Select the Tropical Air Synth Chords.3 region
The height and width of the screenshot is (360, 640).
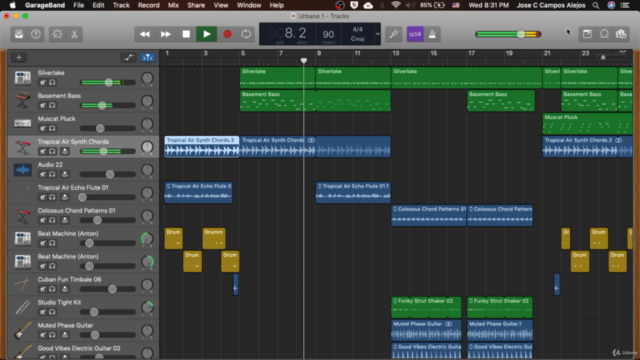202,147
